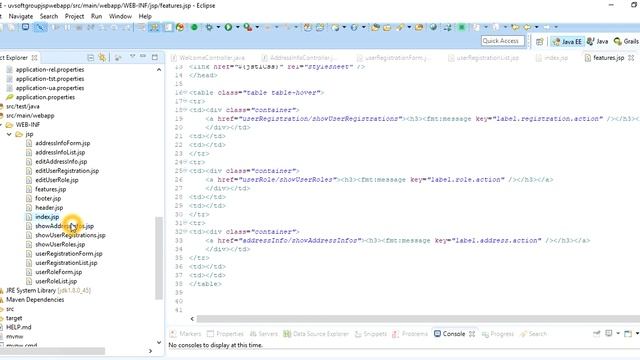Switch to the Grails perspective
640x360 pixels.
pos(626,41)
